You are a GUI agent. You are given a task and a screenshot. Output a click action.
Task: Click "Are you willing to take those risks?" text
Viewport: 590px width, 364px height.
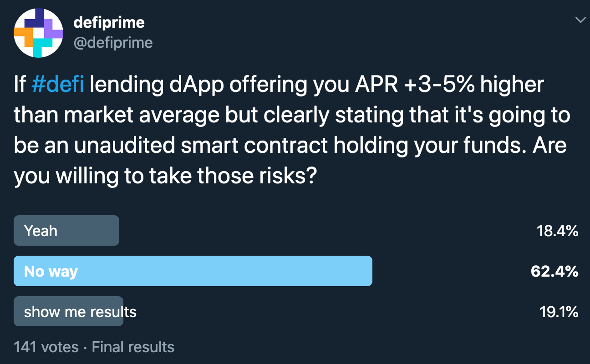pyautogui.click(x=290, y=161)
